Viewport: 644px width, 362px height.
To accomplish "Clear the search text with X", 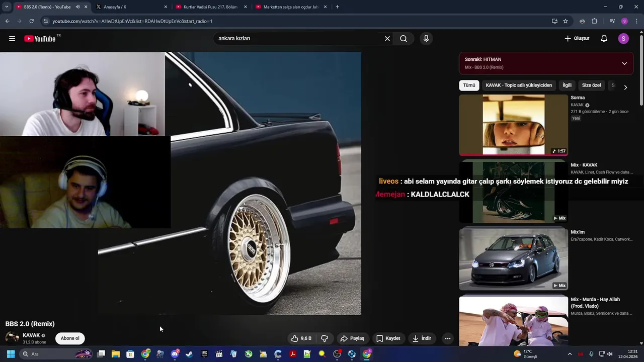I will [x=387, y=39].
